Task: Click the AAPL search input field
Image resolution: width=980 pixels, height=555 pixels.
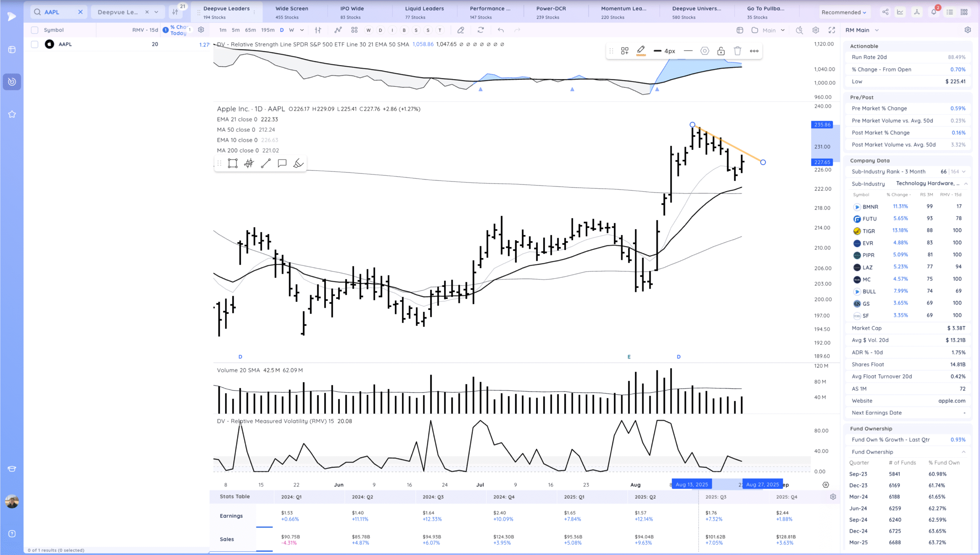Action: (x=58, y=12)
